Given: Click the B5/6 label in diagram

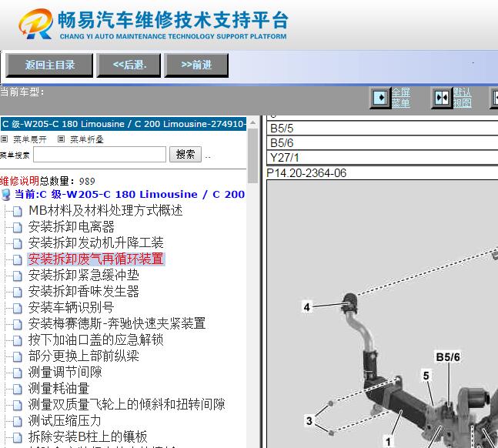Looking at the screenshot, I should point(448,357).
